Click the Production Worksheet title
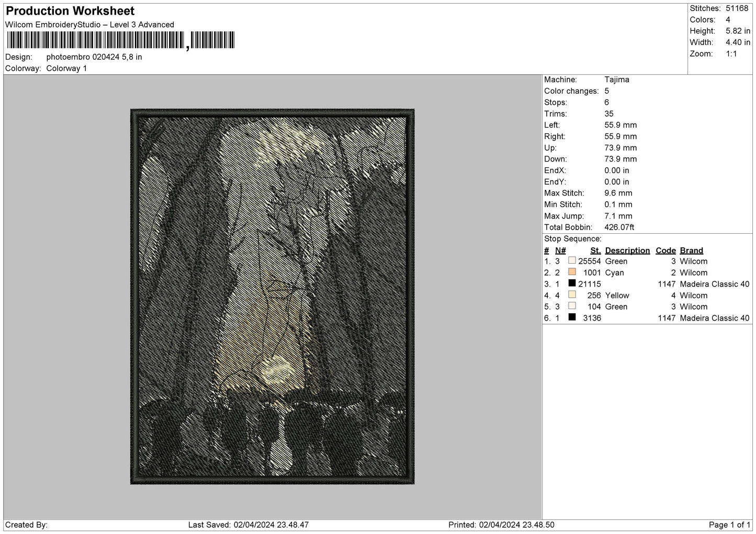 [70, 11]
